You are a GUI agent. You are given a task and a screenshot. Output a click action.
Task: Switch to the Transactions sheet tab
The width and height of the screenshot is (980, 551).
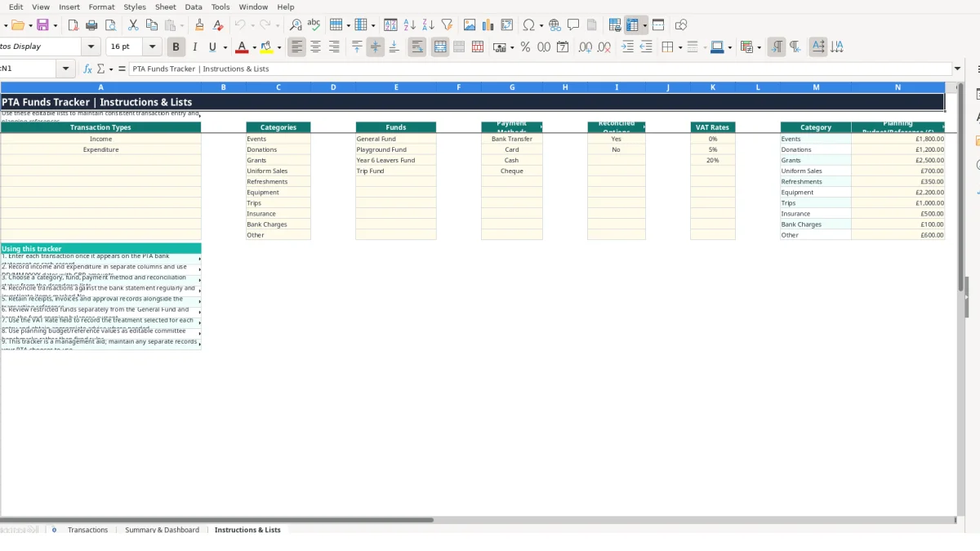click(x=87, y=530)
